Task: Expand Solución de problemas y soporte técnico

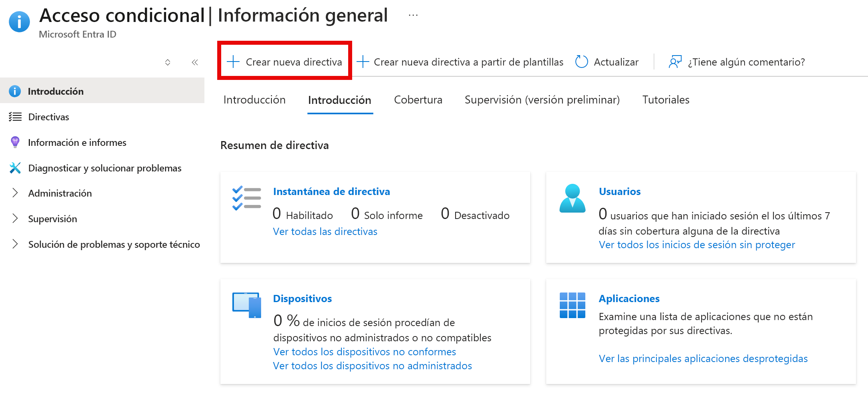Action: 15,244
